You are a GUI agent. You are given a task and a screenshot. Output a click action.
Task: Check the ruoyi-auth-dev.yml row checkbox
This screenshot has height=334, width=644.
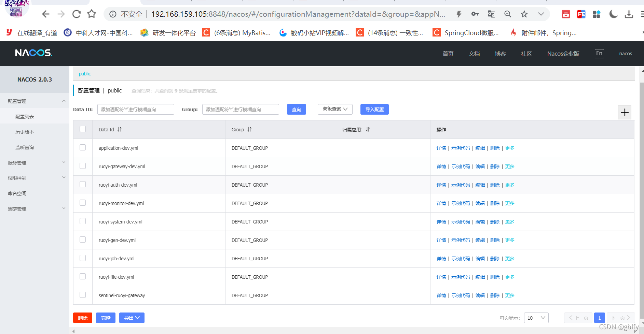click(x=83, y=184)
